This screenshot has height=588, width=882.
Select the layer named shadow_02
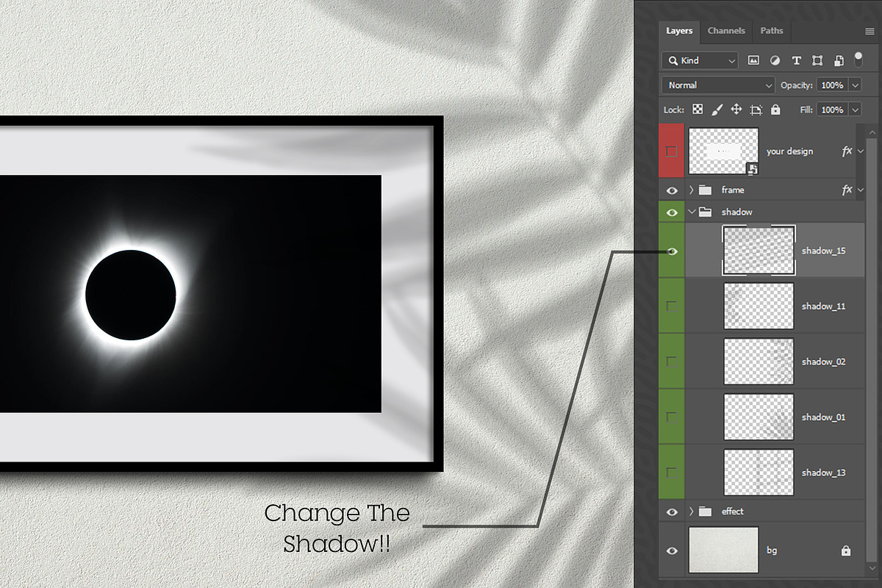(823, 362)
